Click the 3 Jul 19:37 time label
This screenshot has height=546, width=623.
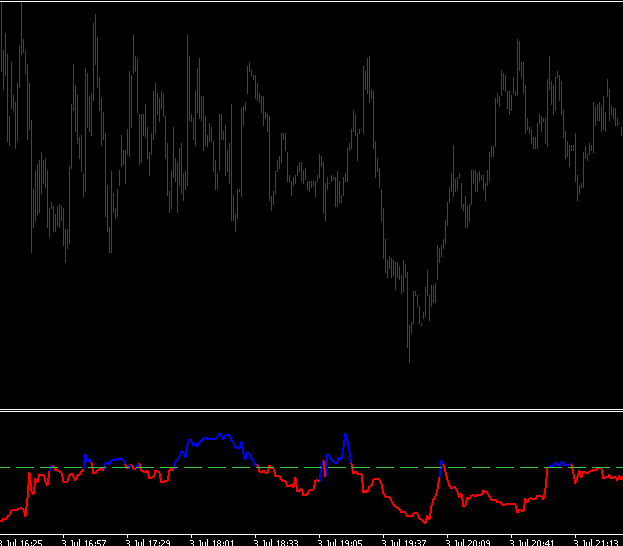(404, 543)
